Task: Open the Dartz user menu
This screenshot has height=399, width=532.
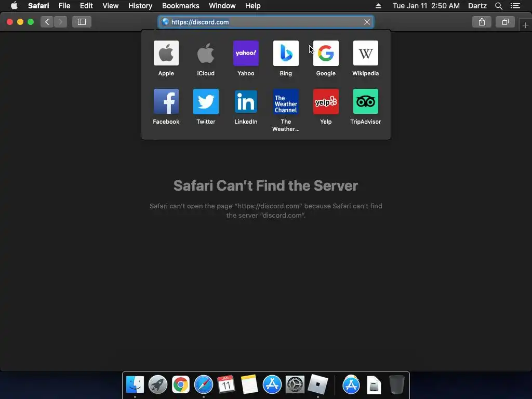Action: 477,6
